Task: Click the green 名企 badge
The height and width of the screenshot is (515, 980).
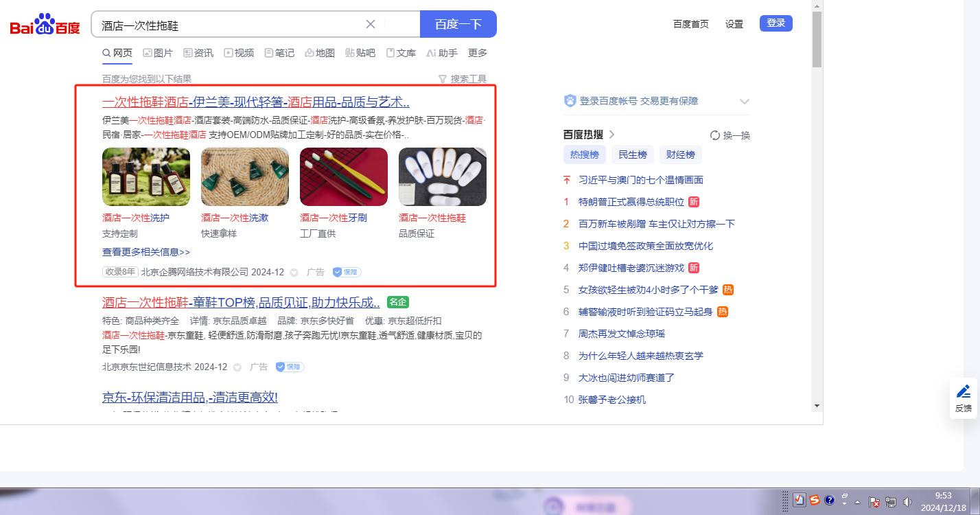Action: point(398,302)
